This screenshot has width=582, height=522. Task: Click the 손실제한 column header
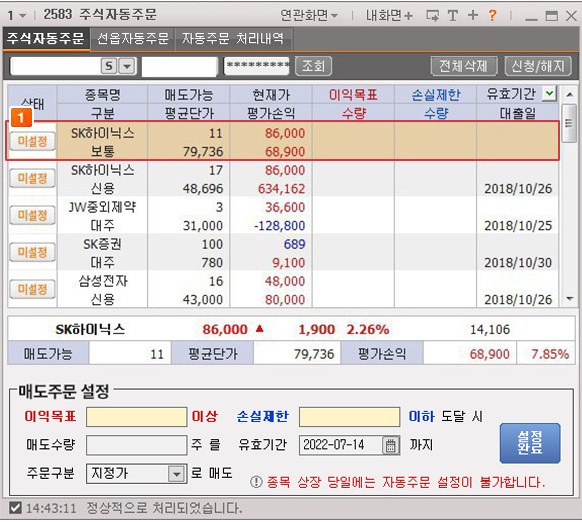click(x=435, y=95)
